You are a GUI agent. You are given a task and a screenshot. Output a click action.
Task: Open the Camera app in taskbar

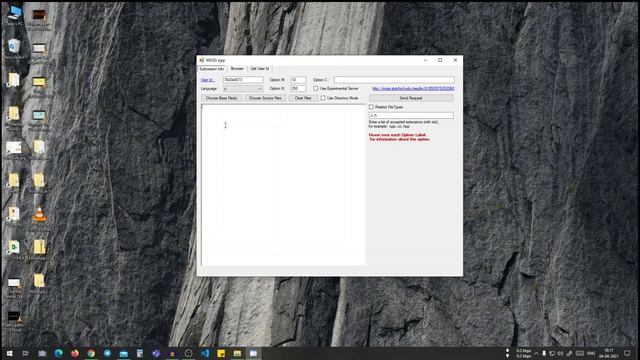point(42,353)
